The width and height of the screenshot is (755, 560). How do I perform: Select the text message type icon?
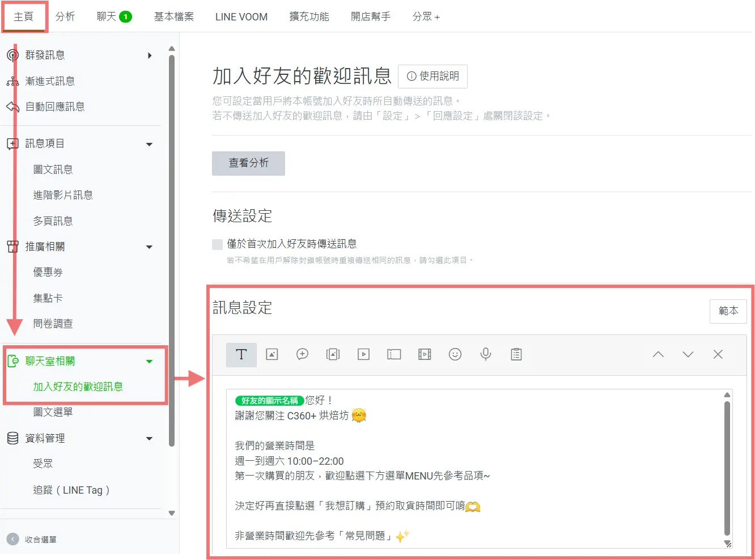(x=241, y=355)
